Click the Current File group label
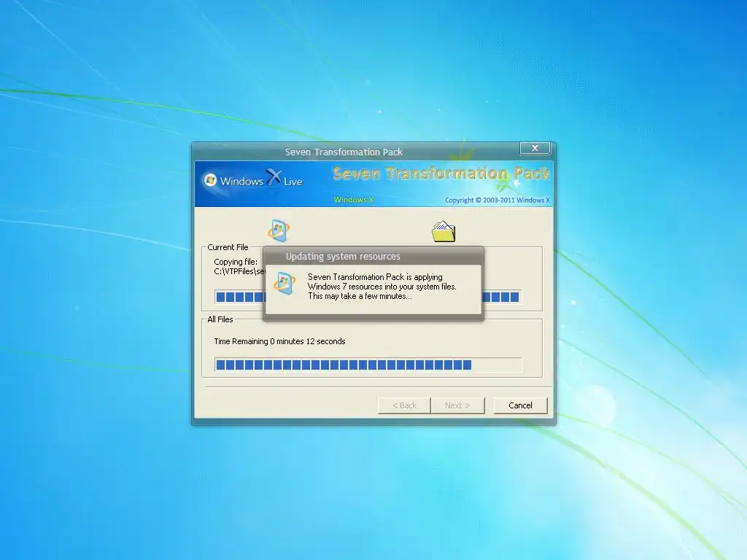This screenshot has width=747, height=560. point(228,247)
